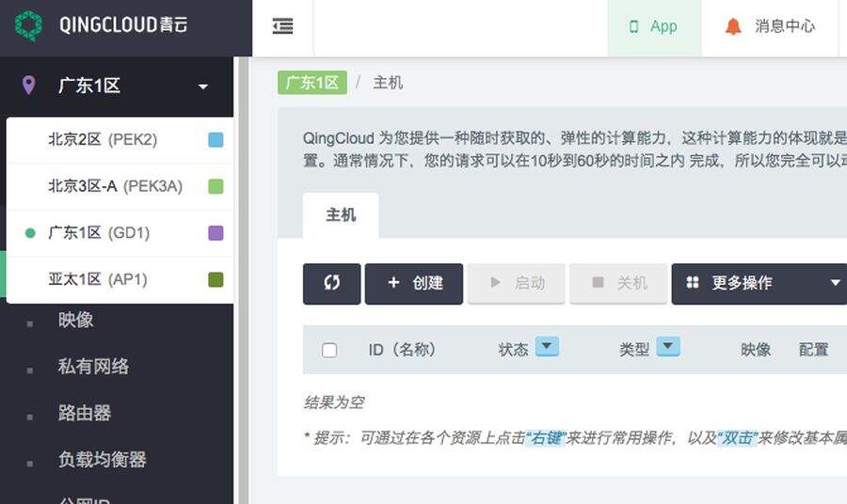Collapse the 广东1区 region selector arrow
Screen dimensions: 847x504
(203, 87)
